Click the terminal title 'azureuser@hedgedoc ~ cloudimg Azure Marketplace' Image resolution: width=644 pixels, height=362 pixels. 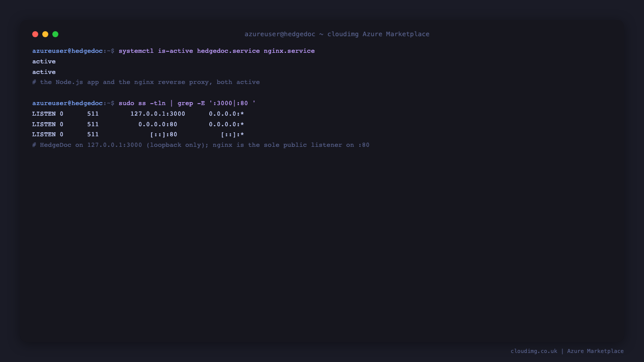[337, 34]
